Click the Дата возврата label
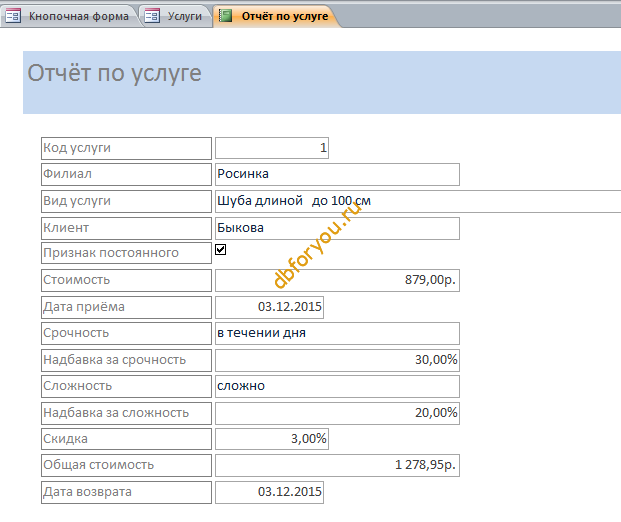This screenshot has width=621, height=522. pyautogui.click(x=126, y=492)
